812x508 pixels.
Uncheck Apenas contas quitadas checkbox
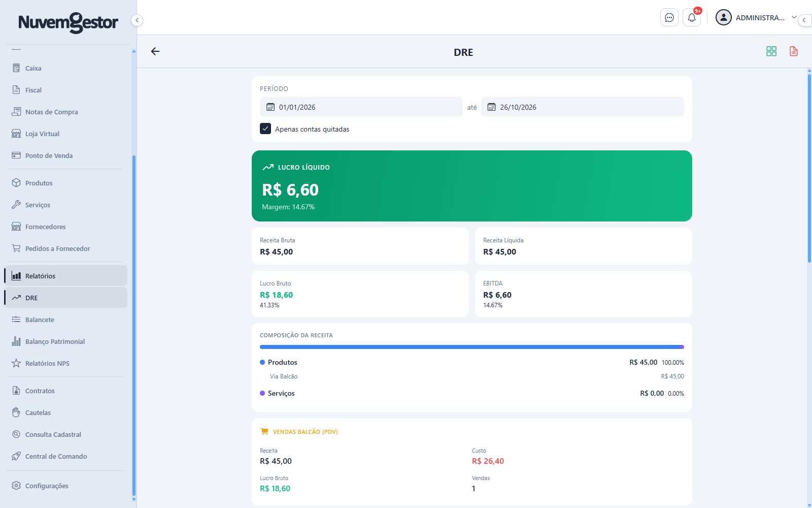click(265, 129)
